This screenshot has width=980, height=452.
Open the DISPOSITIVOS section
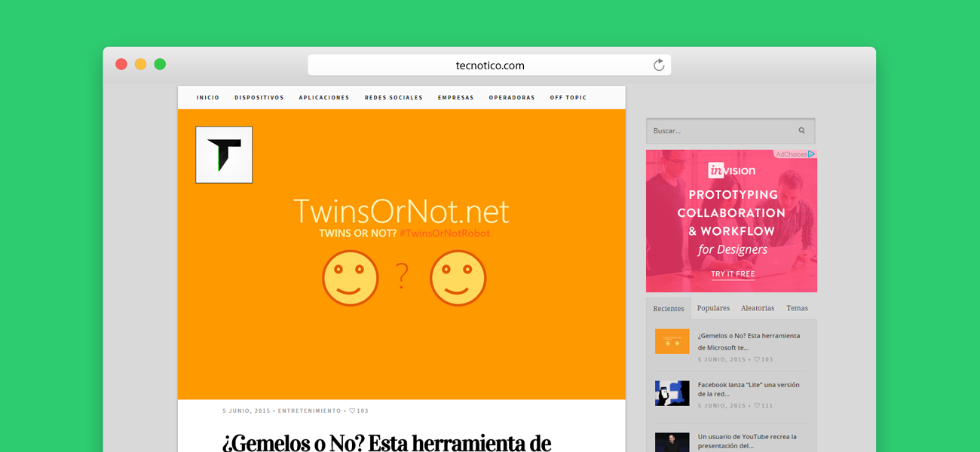(259, 97)
